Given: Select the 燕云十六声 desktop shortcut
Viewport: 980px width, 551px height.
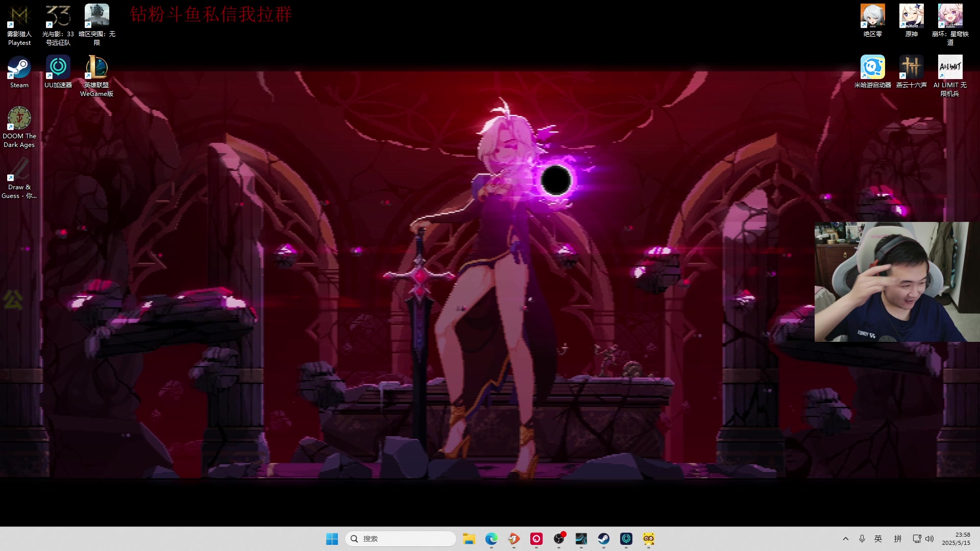Looking at the screenshot, I should [912, 72].
